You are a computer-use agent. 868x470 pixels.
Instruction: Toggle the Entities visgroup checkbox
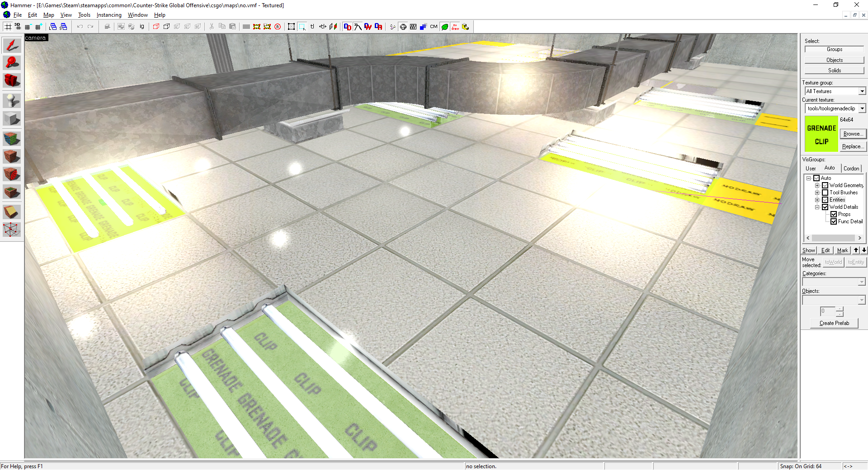point(825,200)
